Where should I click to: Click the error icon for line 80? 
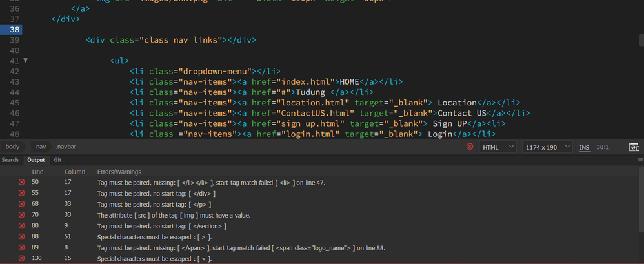21,226
